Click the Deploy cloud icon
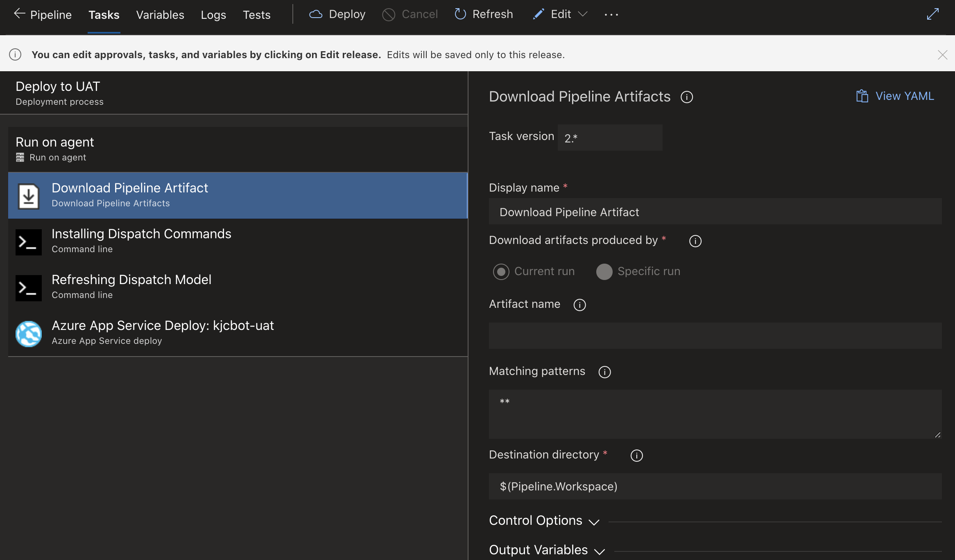The height and width of the screenshot is (560, 955). (315, 14)
